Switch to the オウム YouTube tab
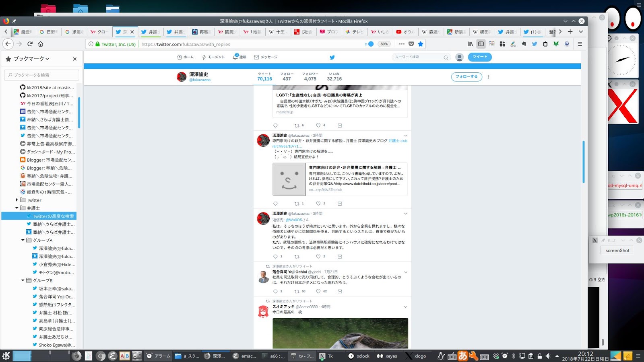644x362 pixels. coord(405,32)
